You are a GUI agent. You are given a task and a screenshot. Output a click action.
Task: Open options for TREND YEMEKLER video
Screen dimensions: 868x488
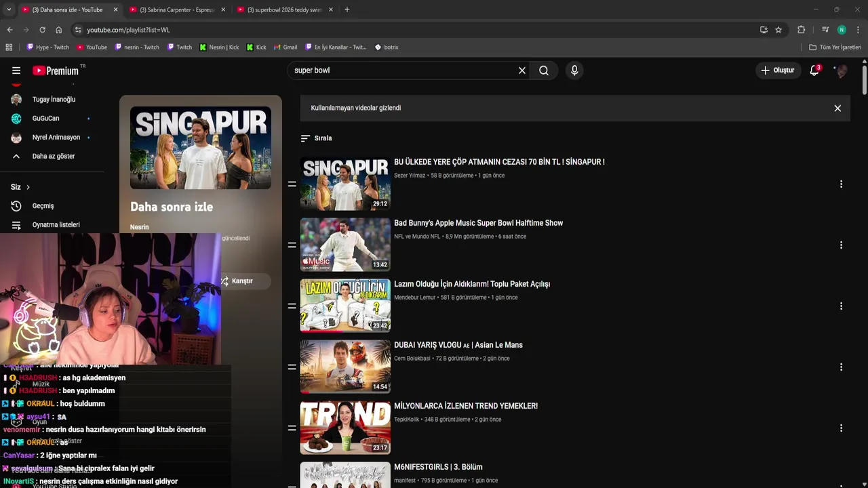tap(841, 428)
